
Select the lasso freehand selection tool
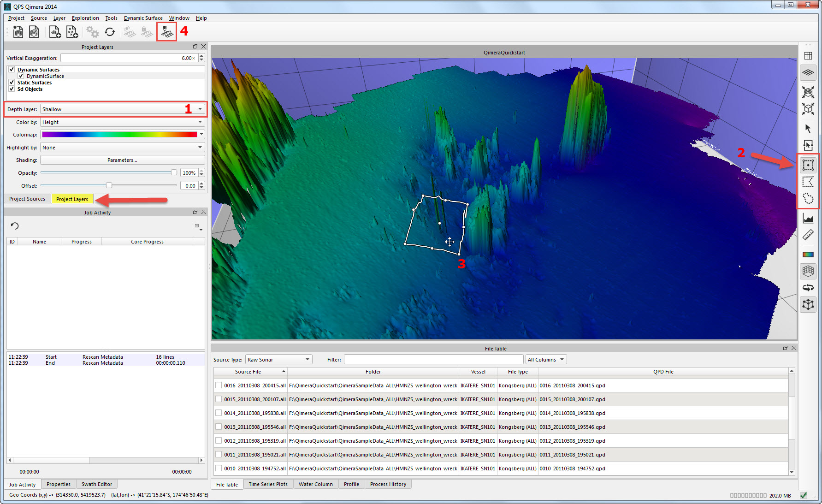tap(808, 199)
